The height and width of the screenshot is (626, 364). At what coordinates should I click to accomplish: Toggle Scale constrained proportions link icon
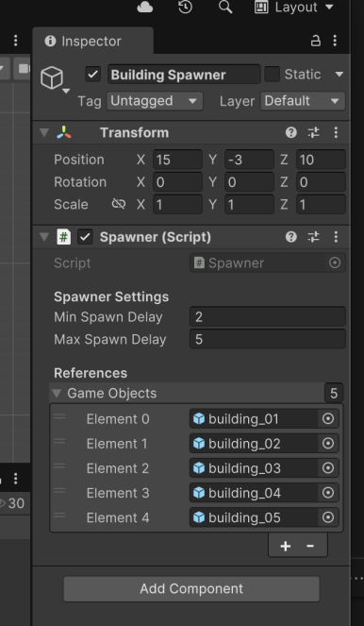119,204
